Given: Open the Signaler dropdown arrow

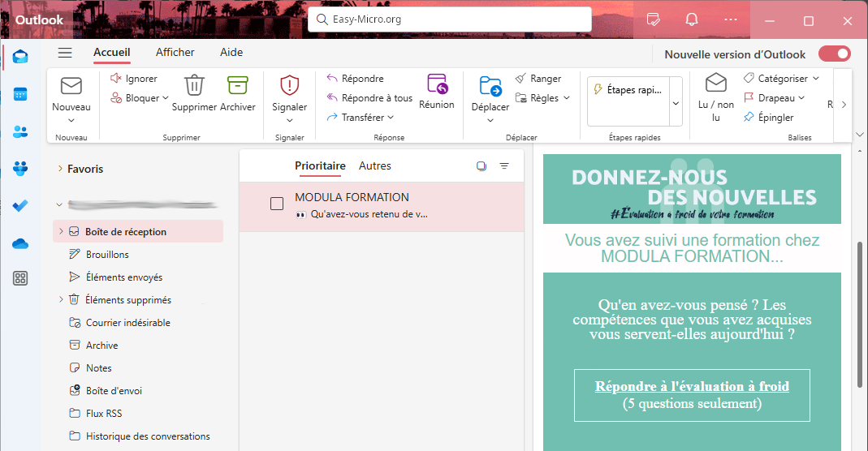Looking at the screenshot, I should point(290,121).
